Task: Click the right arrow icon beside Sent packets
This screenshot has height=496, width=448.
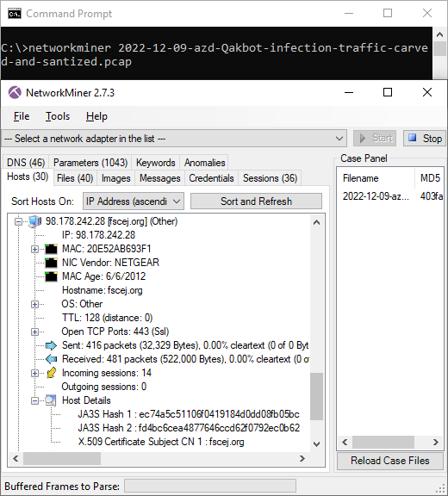Action: pyautogui.click(x=51, y=345)
